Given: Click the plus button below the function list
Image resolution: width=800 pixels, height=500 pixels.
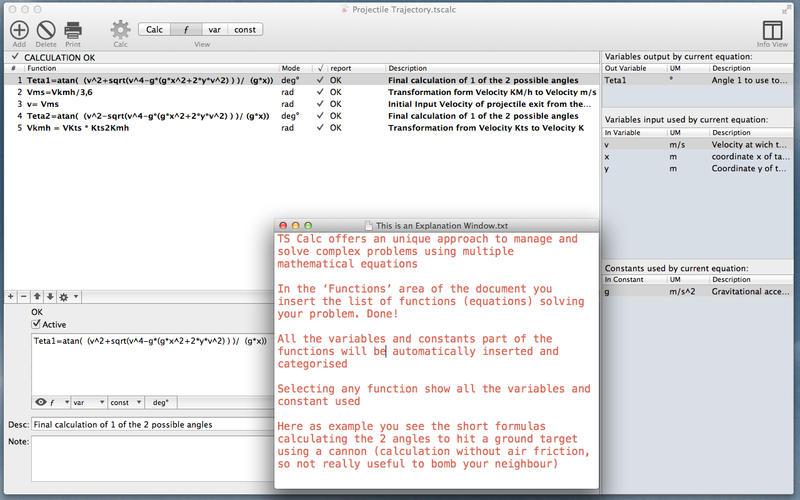Looking at the screenshot, I should (10, 297).
